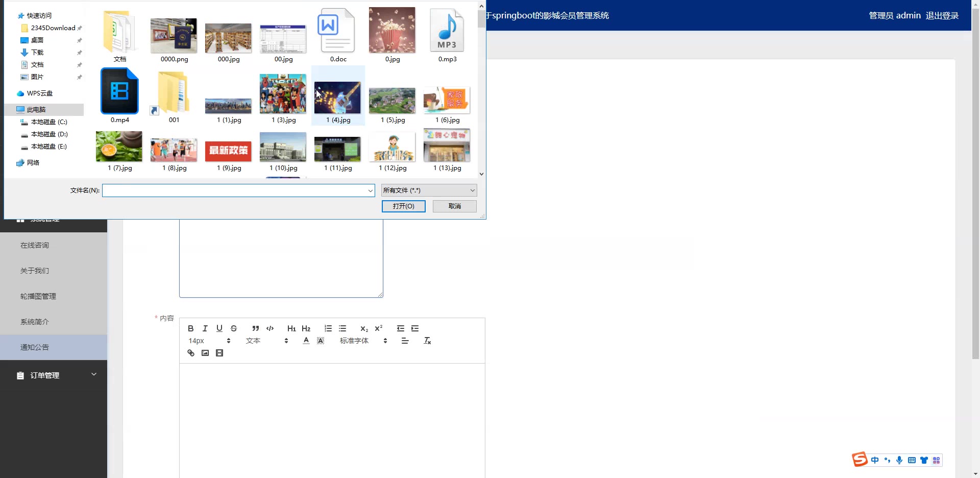Click the Sogou IME microphone icon
The height and width of the screenshot is (478, 980).
click(x=899, y=460)
